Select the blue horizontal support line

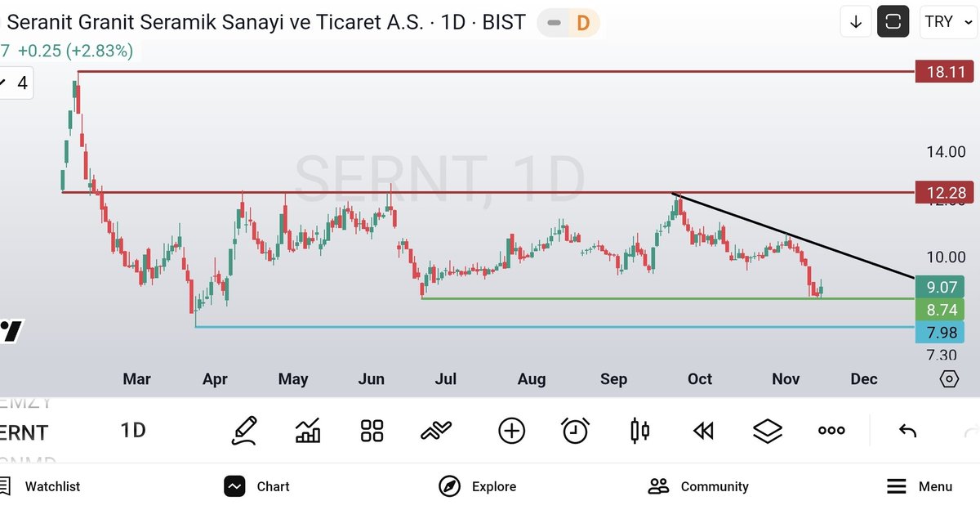click(x=554, y=327)
